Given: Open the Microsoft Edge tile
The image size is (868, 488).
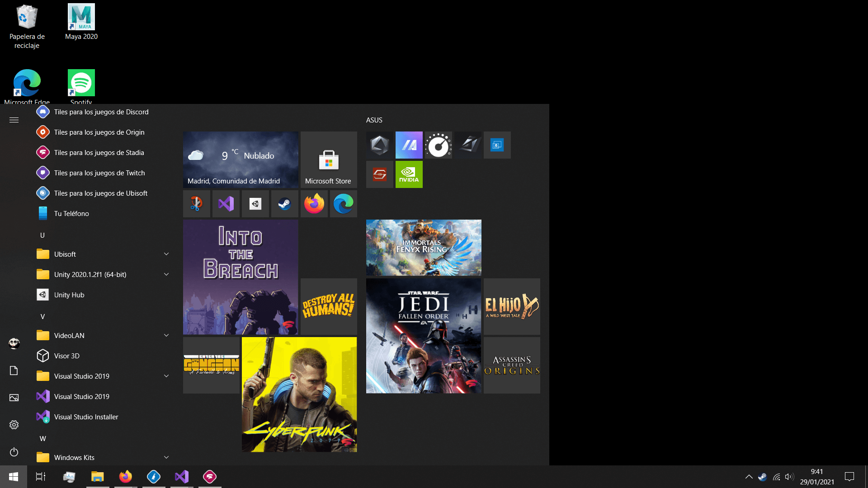Looking at the screenshot, I should point(343,204).
